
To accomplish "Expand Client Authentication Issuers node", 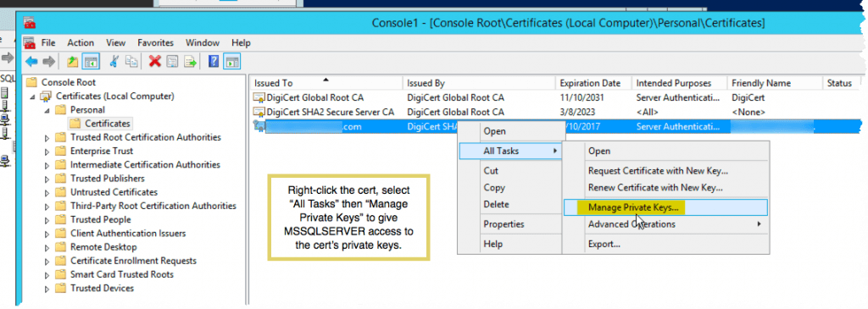I will click(47, 234).
